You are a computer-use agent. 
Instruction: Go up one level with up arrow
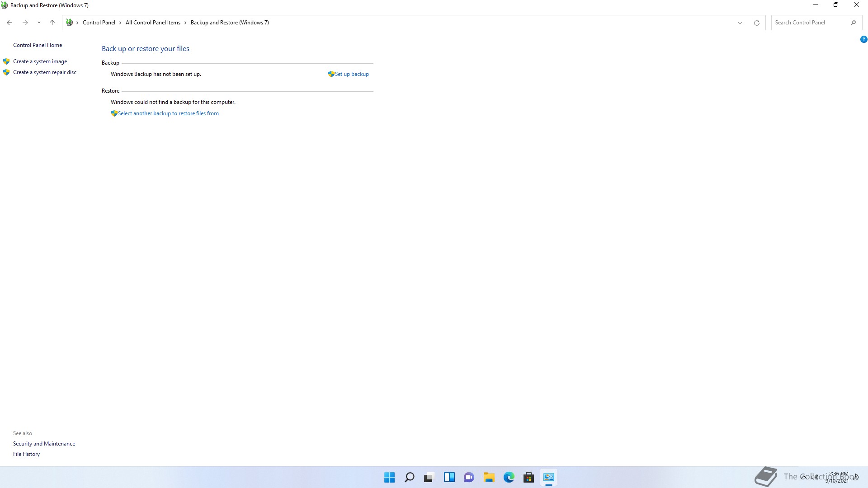(x=52, y=23)
